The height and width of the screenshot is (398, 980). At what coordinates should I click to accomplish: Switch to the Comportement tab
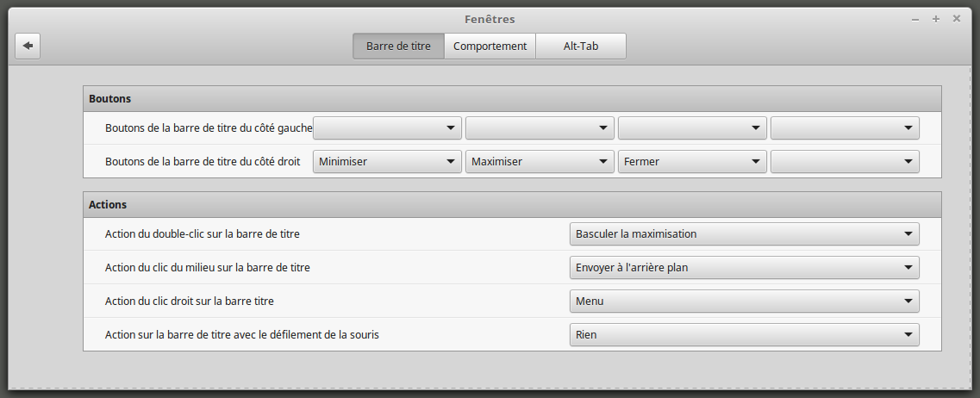tap(490, 47)
